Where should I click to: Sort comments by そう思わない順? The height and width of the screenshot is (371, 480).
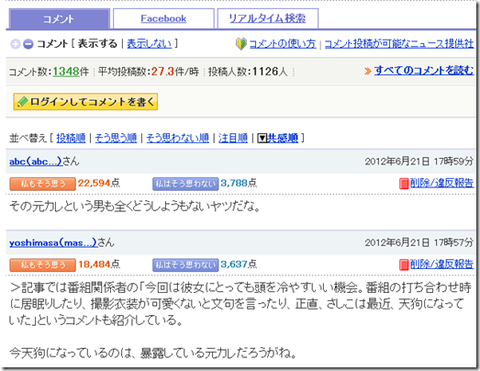pyautogui.click(x=178, y=138)
